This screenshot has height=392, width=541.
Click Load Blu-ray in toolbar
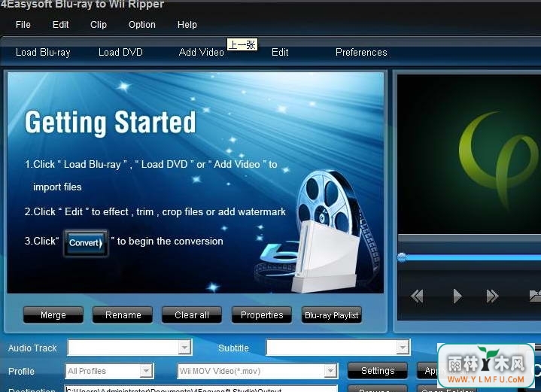coord(43,53)
